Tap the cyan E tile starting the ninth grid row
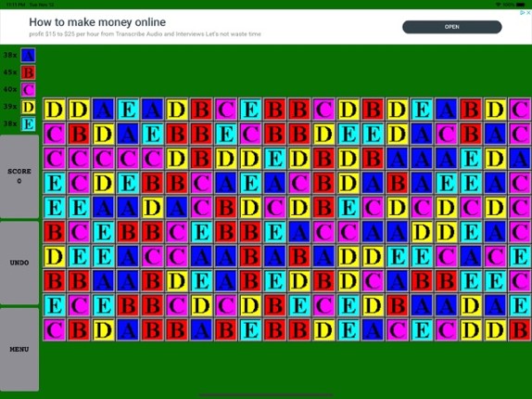Image resolution: width=532 pixels, height=399 pixels. [x=55, y=305]
